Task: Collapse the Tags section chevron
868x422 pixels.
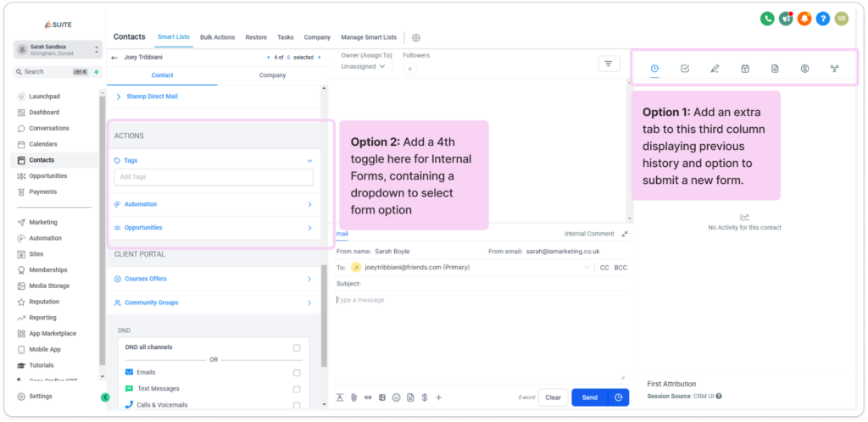Action: pyautogui.click(x=309, y=161)
